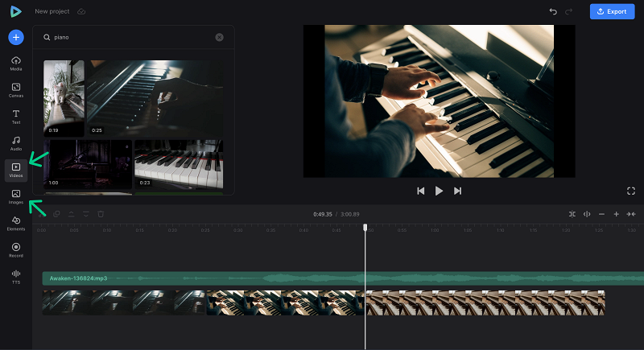Enter fullscreen preview mode
Image resolution: width=644 pixels, height=350 pixels.
click(631, 191)
